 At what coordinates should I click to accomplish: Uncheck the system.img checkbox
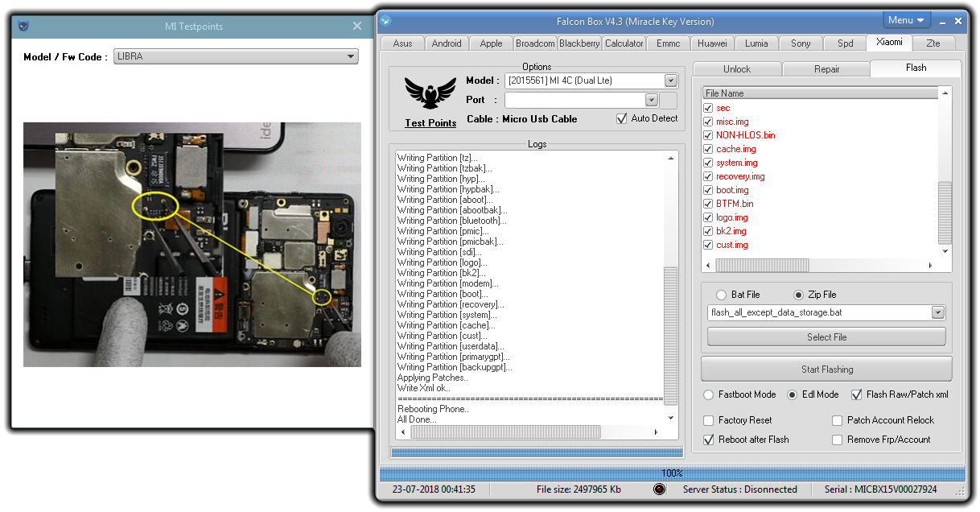[x=708, y=163]
